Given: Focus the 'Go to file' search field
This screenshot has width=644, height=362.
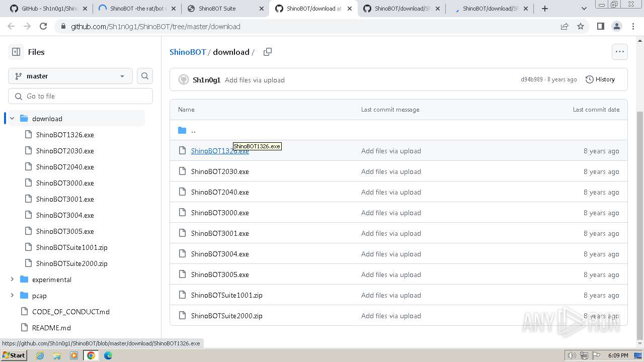Looking at the screenshot, I should [x=80, y=96].
